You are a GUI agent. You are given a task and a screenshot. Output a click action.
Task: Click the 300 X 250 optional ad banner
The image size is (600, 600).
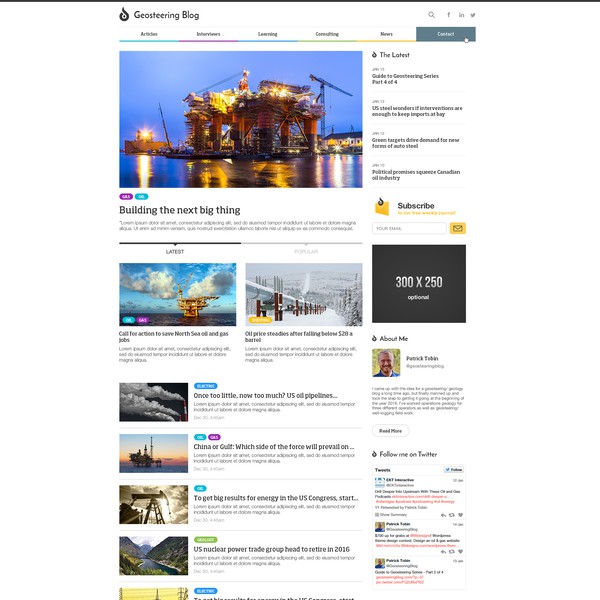419,284
